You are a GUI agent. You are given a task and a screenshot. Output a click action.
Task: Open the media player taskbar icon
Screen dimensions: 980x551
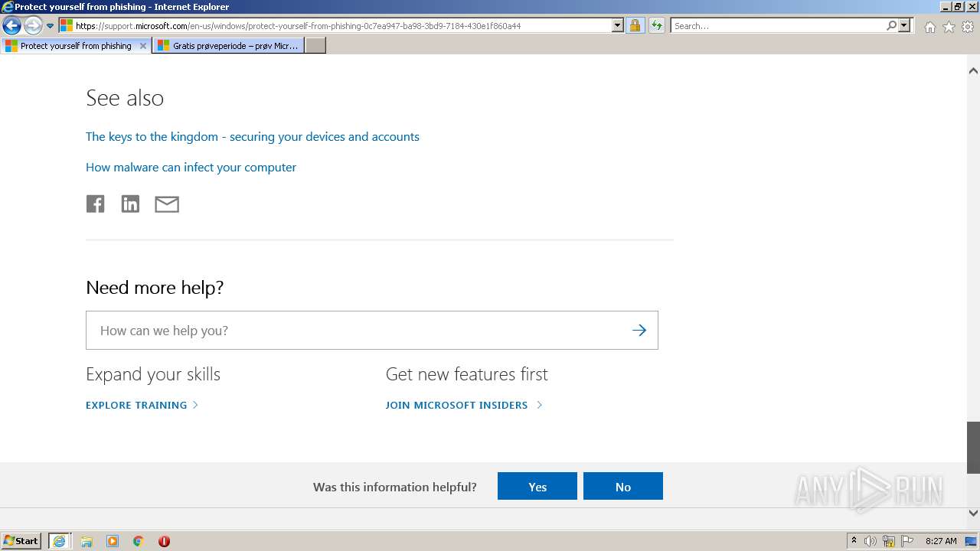113,541
